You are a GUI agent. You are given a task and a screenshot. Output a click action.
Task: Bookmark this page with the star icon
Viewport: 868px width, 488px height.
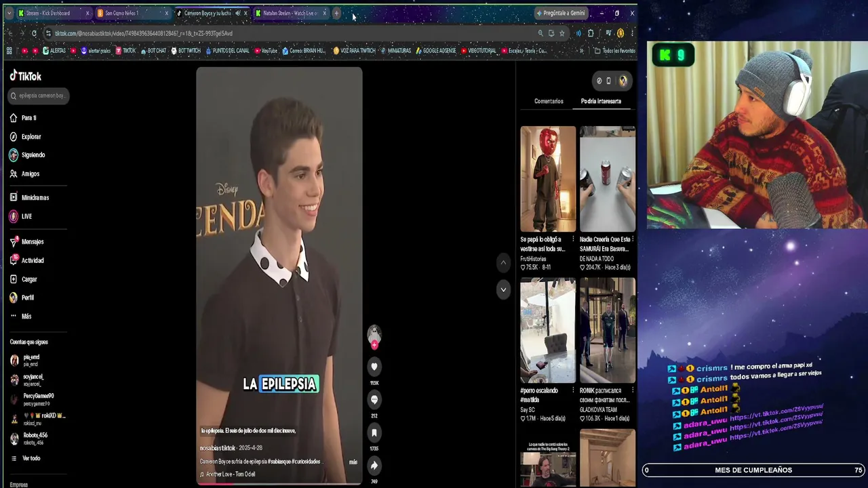[561, 33]
